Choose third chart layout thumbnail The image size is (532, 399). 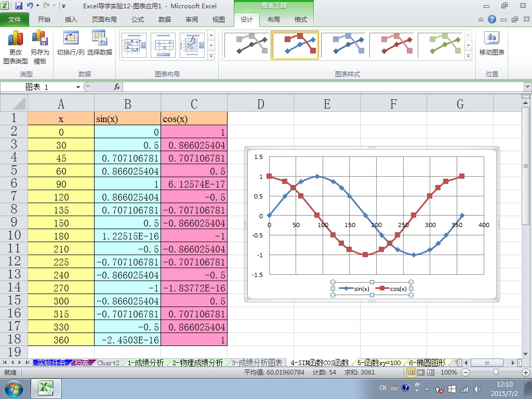coord(192,45)
